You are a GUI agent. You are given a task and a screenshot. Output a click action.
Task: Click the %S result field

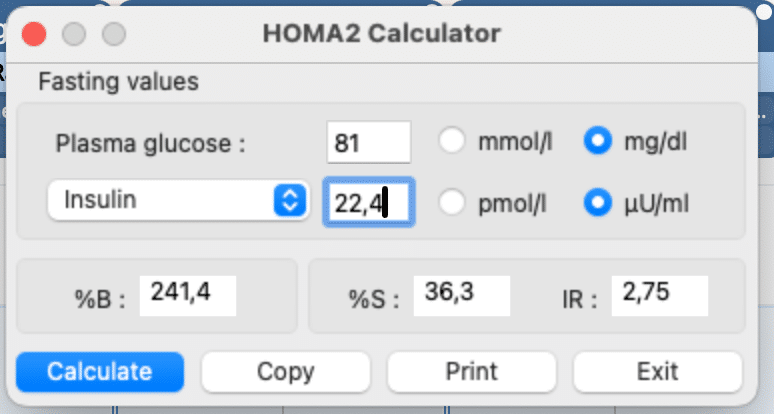pos(462,294)
